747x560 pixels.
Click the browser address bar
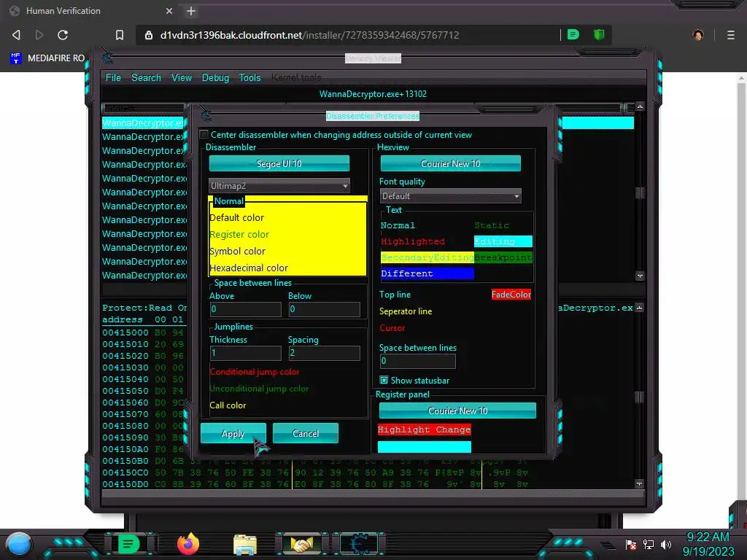348,35
